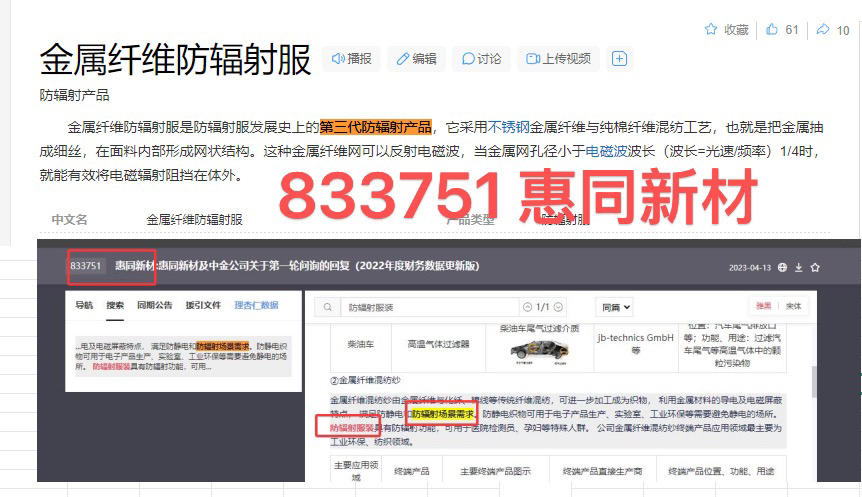Screen dimensions: 862x497
Task: Click the search result snippet about 防辐射服装
Action: coord(183,356)
